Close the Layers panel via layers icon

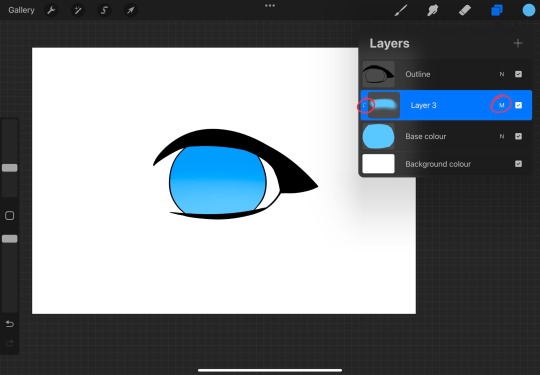point(497,10)
